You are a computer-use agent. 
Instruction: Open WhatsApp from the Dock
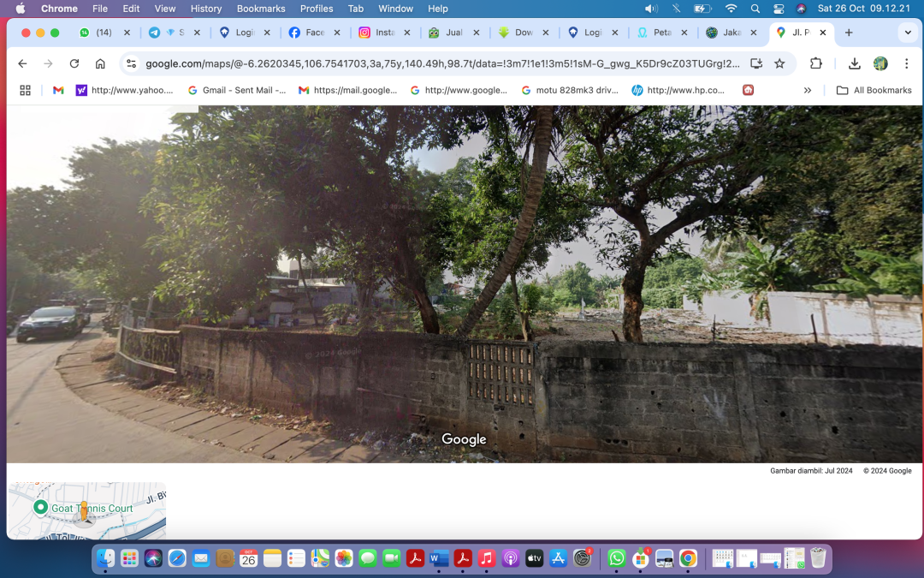tap(616, 558)
